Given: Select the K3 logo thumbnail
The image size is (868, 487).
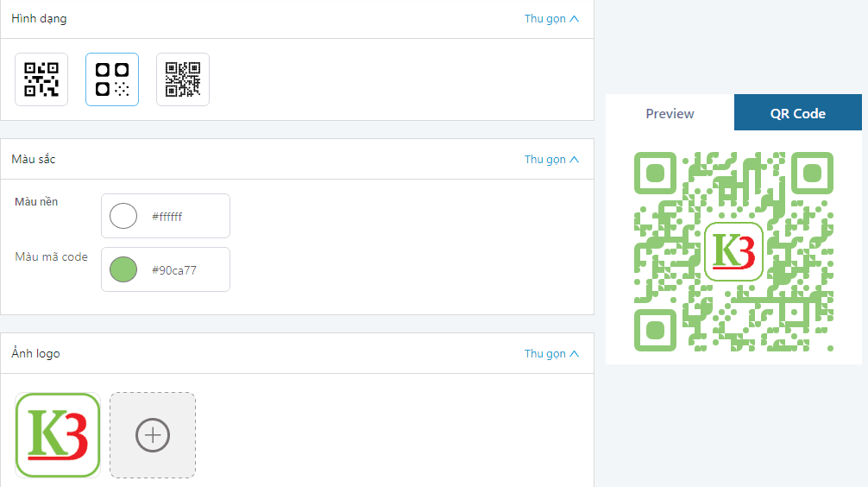Looking at the screenshot, I should click(x=58, y=435).
